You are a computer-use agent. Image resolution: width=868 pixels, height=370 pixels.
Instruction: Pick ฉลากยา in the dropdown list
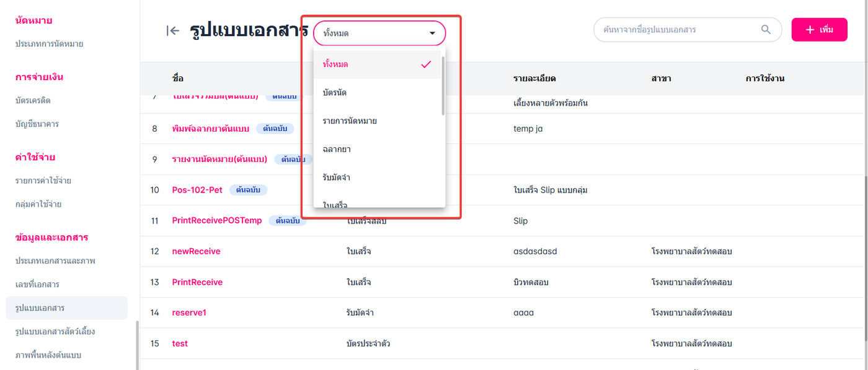(337, 150)
